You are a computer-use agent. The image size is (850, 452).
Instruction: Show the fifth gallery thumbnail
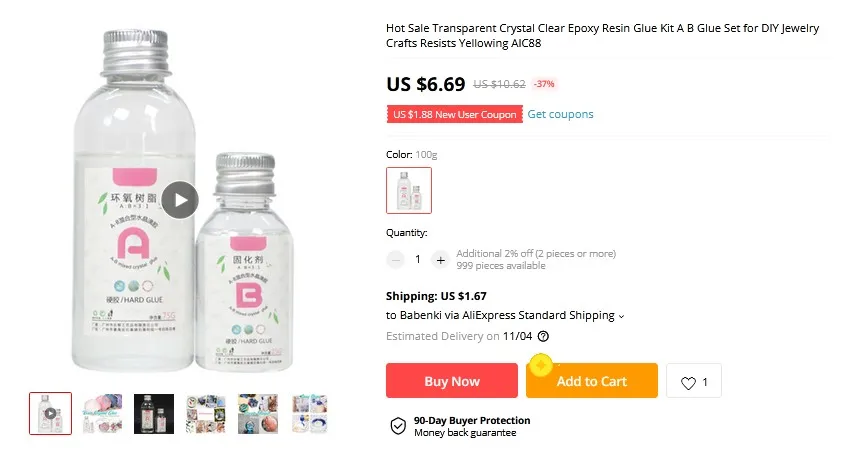click(x=258, y=413)
